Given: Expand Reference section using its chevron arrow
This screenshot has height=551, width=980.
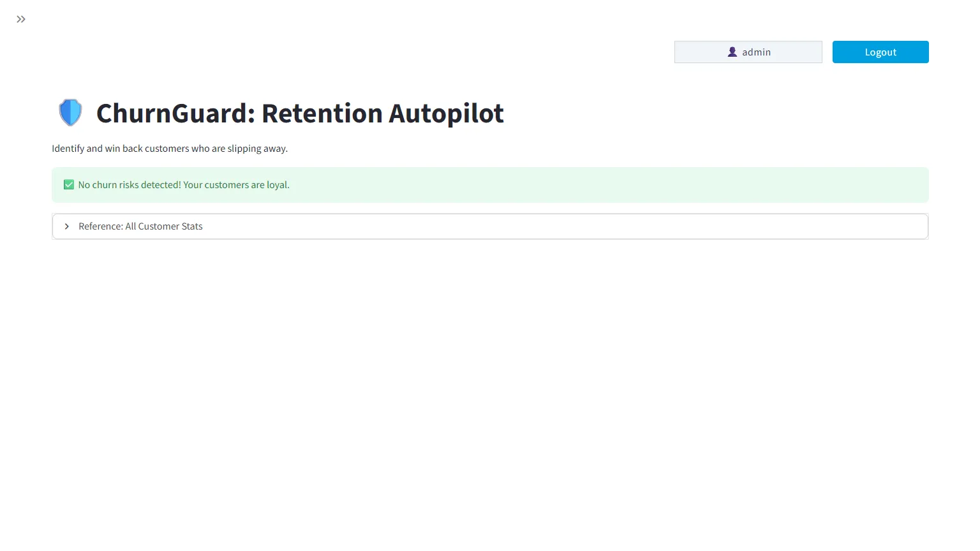Looking at the screenshot, I should click(x=66, y=226).
